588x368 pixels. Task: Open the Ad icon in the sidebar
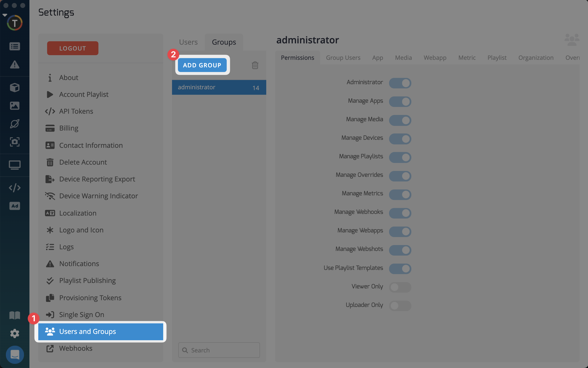[x=15, y=206]
